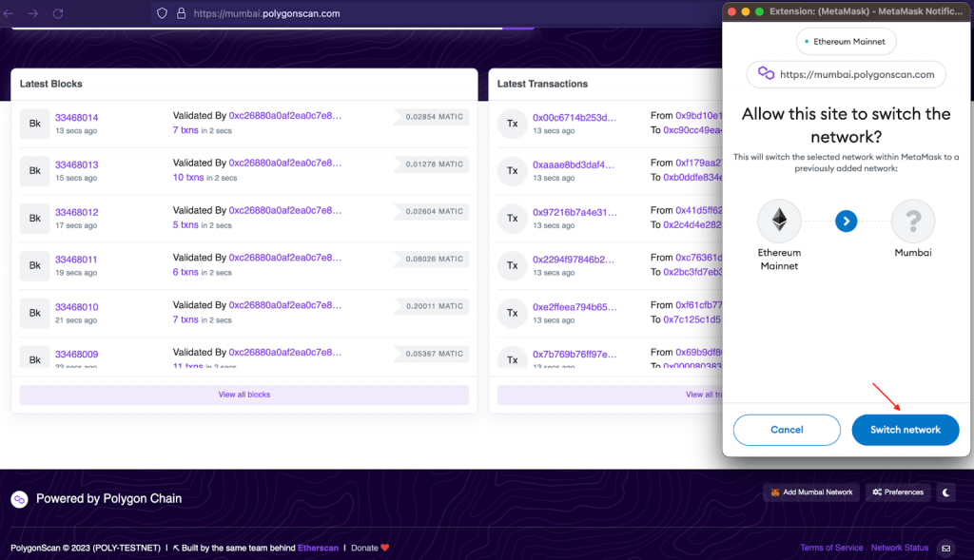Click the Tx icon beside 0x97216b7a4e31
This screenshot has width=974, height=560.
[x=513, y=219]
